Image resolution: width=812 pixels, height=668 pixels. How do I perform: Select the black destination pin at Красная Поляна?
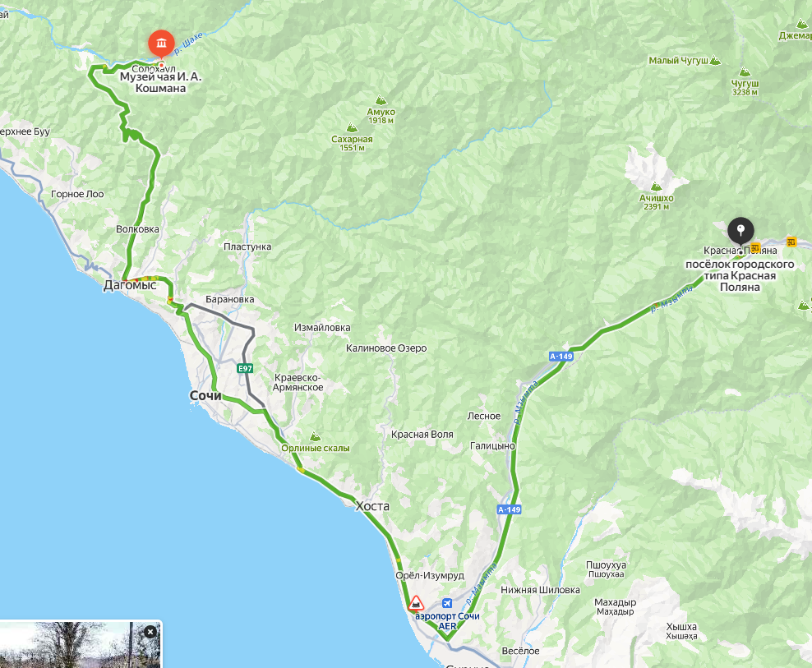click(740, 231)
